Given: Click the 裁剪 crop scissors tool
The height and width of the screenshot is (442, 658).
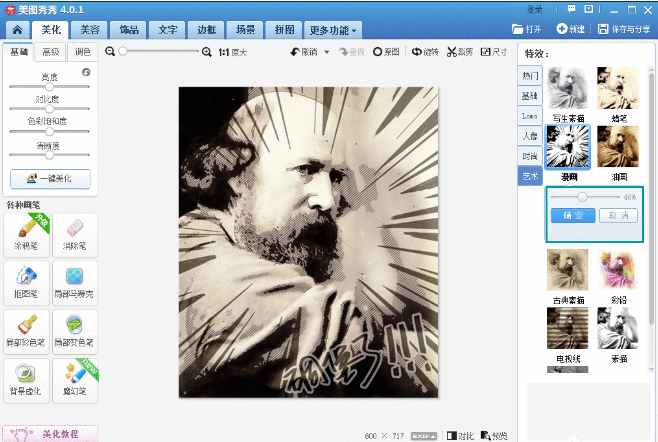Looking at the screenshot, I should 459,52.
